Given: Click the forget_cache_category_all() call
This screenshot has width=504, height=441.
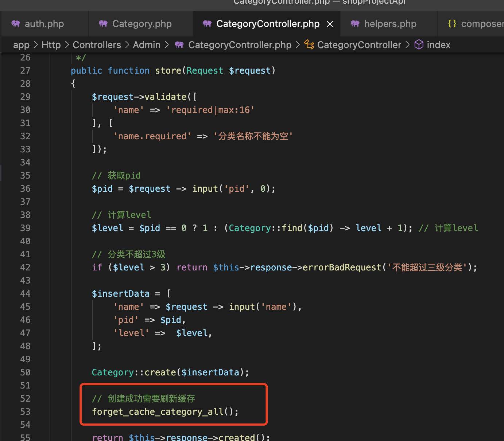Looking at the screenshot, I should [165, 412].
